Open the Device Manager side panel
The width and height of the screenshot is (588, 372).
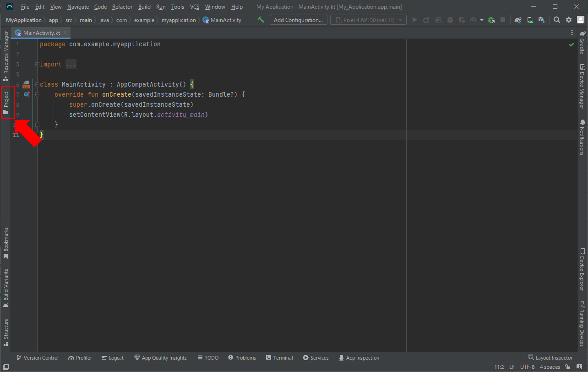coord(582,86)
